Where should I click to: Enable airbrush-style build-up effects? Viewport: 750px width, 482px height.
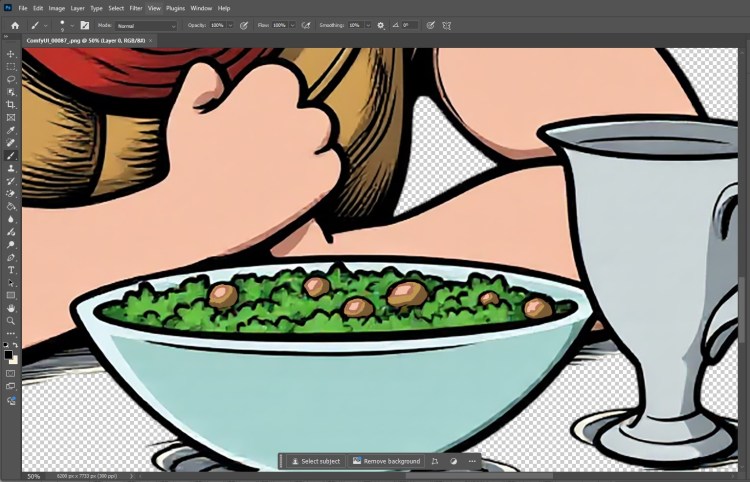click(305, 25)
